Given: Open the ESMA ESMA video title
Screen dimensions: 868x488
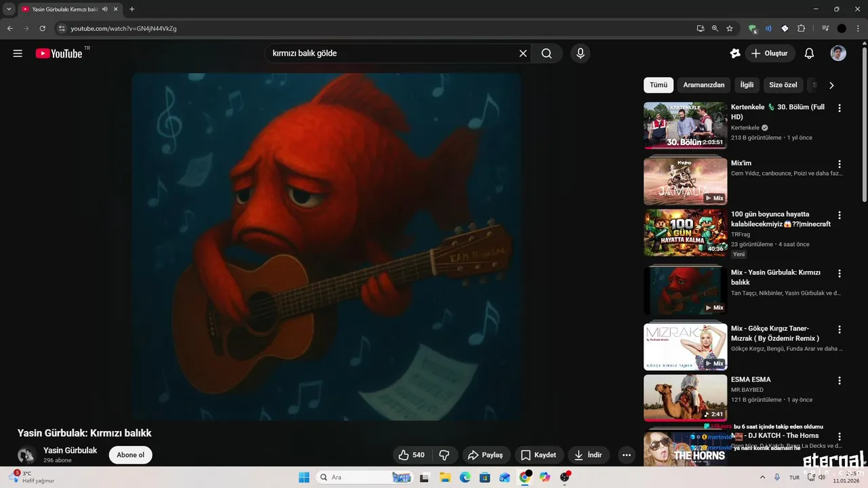Looking at the screenshot, I should [x=751, y=380].
